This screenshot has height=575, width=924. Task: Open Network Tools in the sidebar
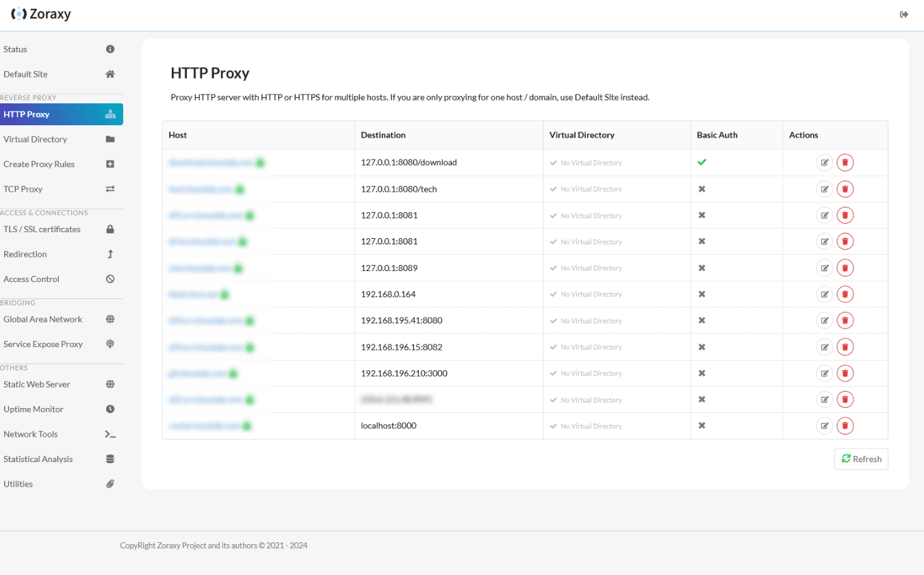[31, 434]
